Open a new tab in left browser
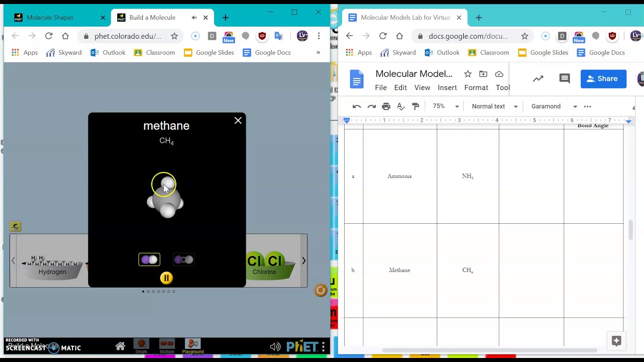Viewport: 644px width, 362px height. (225, 18)
